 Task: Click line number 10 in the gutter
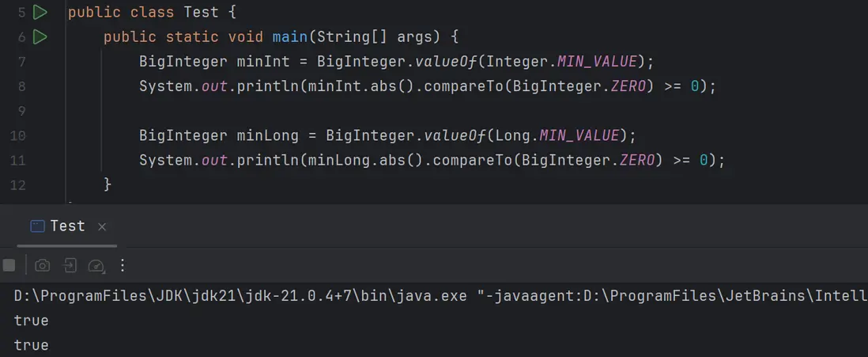point(17,136)
